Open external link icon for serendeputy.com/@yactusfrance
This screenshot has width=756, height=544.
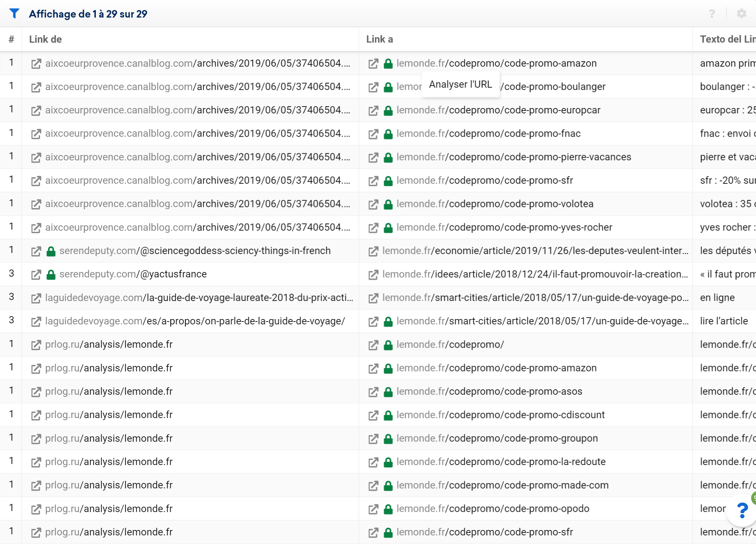(36, 275)
